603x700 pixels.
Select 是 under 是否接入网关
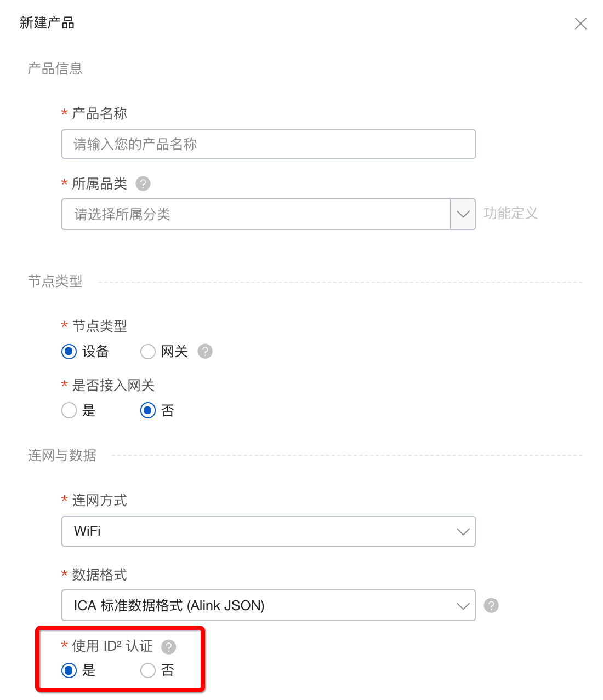coord(69,410)
